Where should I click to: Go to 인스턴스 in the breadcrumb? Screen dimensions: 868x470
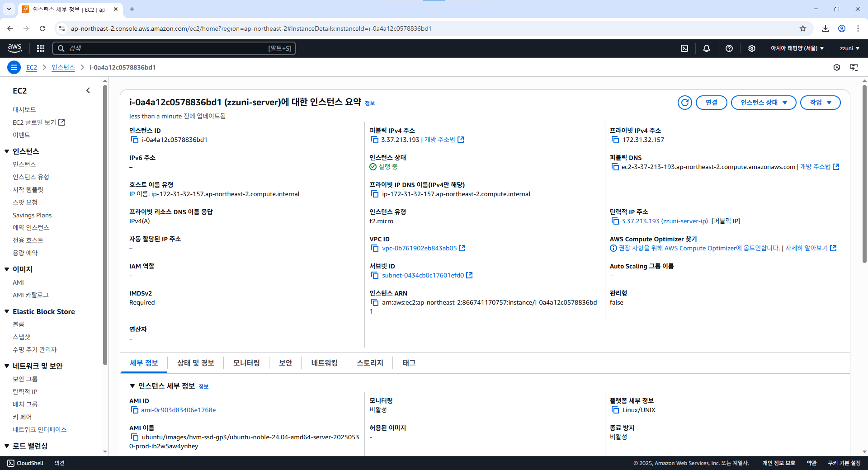point(63,67)
